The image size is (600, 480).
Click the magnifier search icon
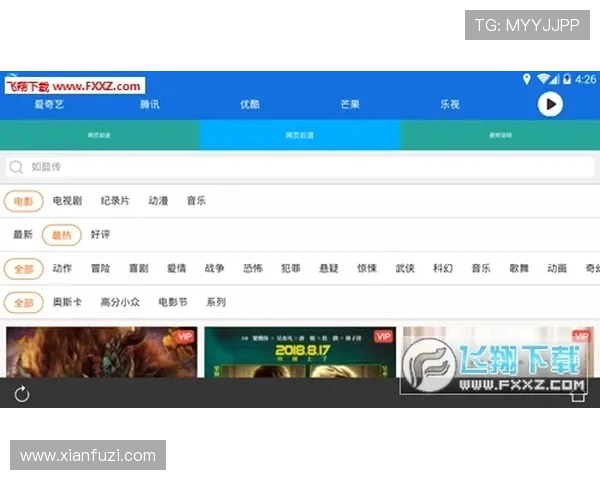point(16,167)
